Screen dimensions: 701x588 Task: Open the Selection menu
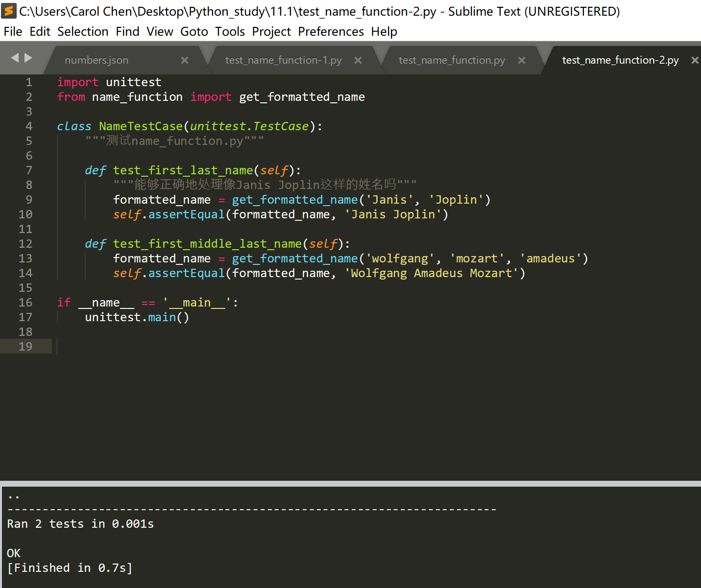(83, 32)
